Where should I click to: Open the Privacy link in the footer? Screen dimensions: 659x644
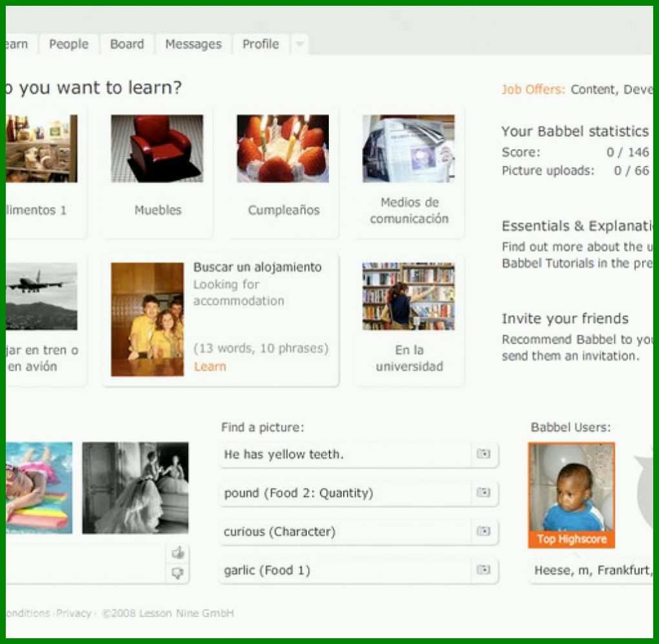coord(74,614)
